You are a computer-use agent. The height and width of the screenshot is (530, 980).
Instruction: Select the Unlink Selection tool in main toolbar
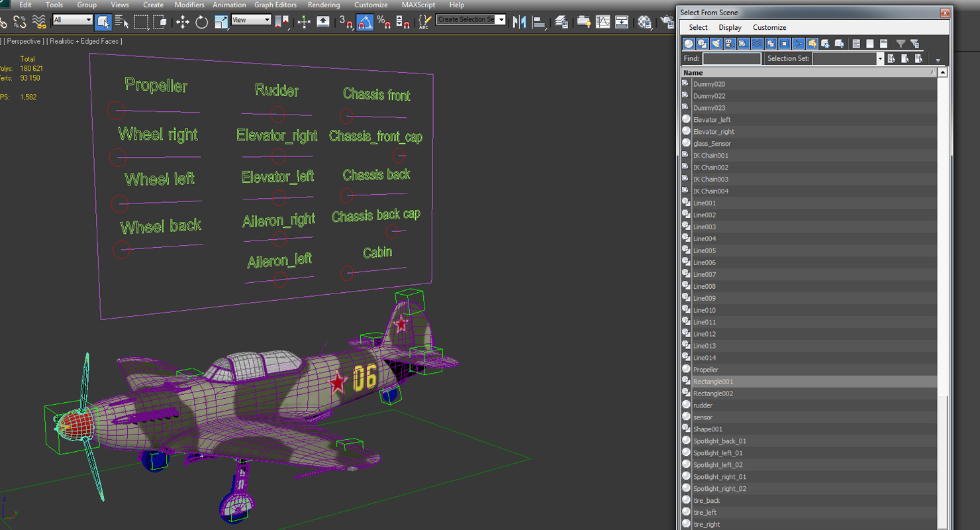[x=20, y=21]
